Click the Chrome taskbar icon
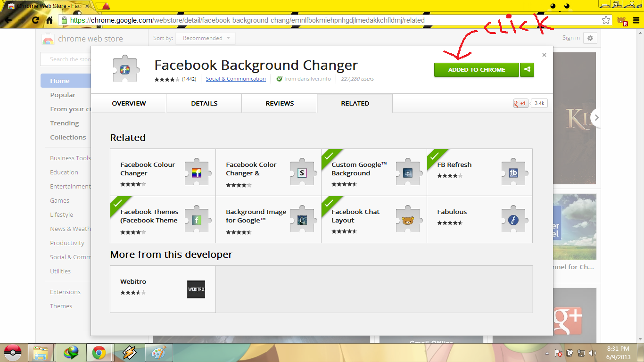 click(99, 353)
